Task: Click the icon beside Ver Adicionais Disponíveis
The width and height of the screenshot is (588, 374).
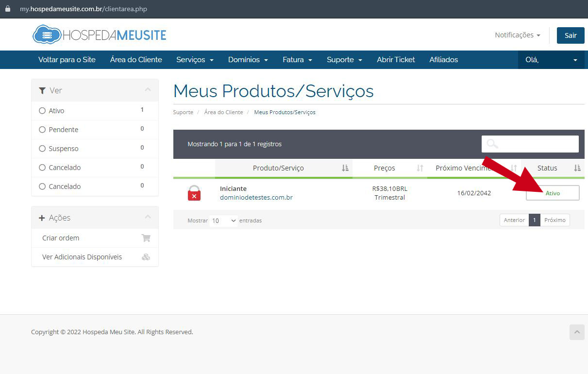Action: pyautogui.click(x=146, y=257)
